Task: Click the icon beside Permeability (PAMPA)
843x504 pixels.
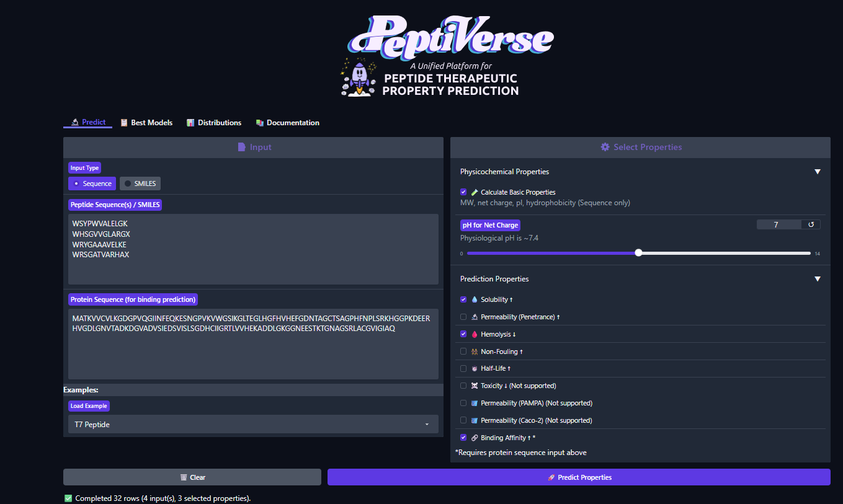Action: pos(475,403)
